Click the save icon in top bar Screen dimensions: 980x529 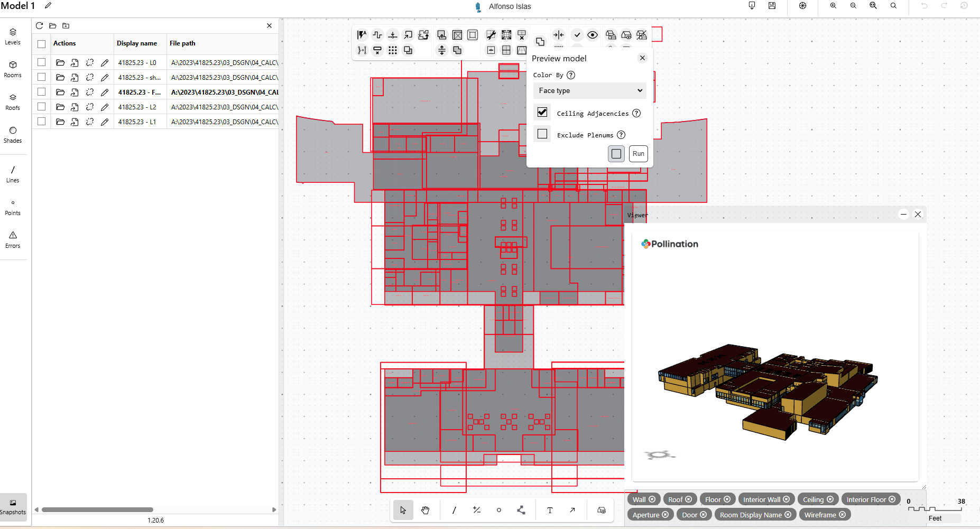pos(772,6)
